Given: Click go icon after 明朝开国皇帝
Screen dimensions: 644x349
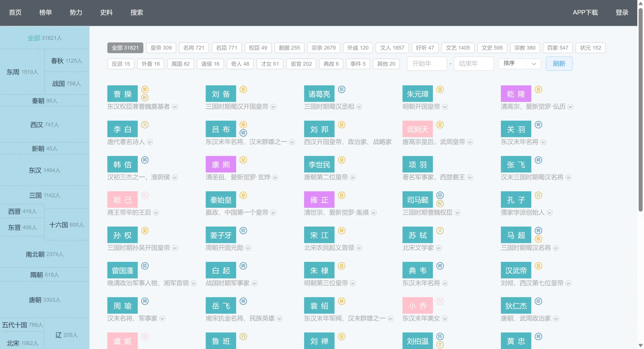Looking at the screenshot, I should click(x=445, y=107).
